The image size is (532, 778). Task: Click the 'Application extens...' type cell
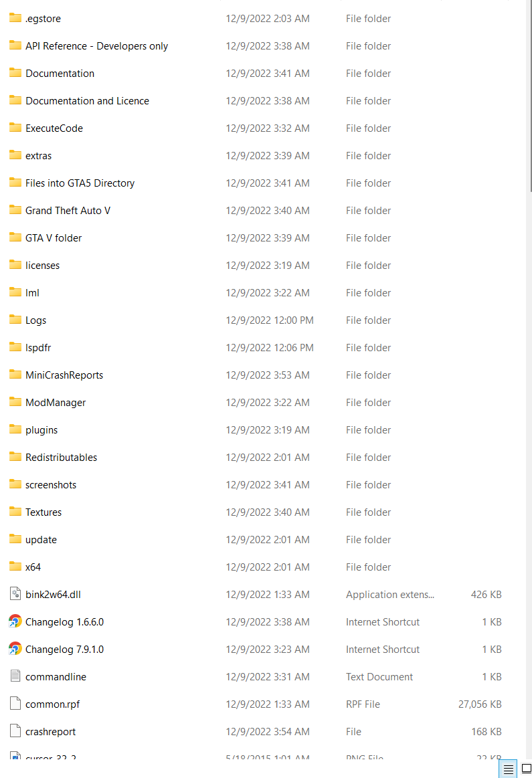(390, 595)
